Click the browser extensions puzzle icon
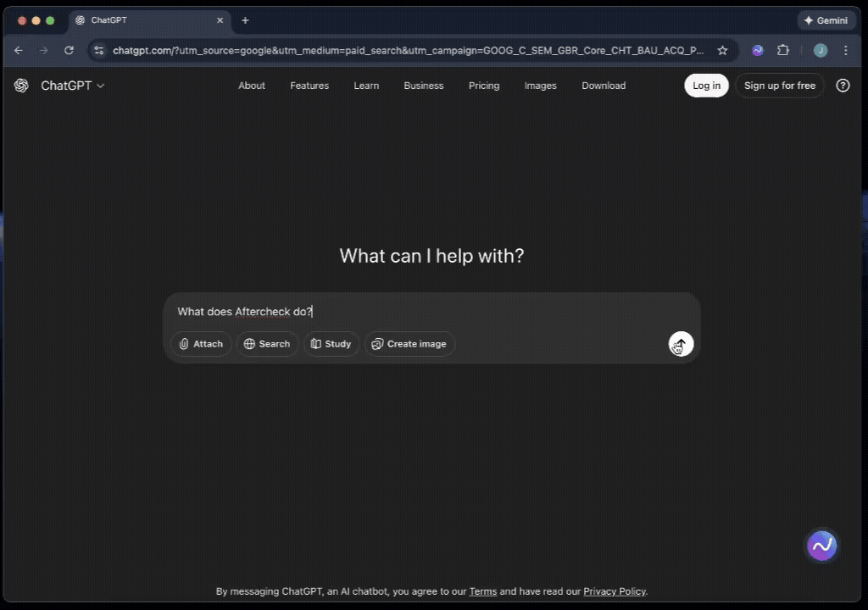Image resolution: width=868 pixels, height=610 pixels. click(783, 50)
